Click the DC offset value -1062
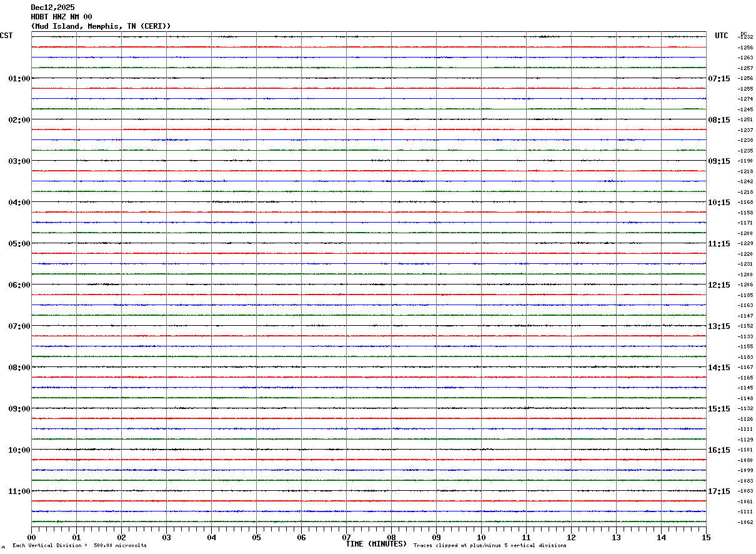 click(x=745, y=522)
